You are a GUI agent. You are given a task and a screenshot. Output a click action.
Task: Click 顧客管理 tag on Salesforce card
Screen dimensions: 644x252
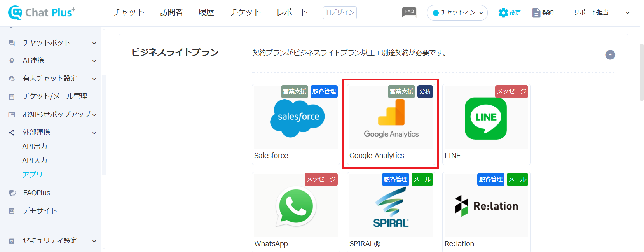click(x=324, y=91)
